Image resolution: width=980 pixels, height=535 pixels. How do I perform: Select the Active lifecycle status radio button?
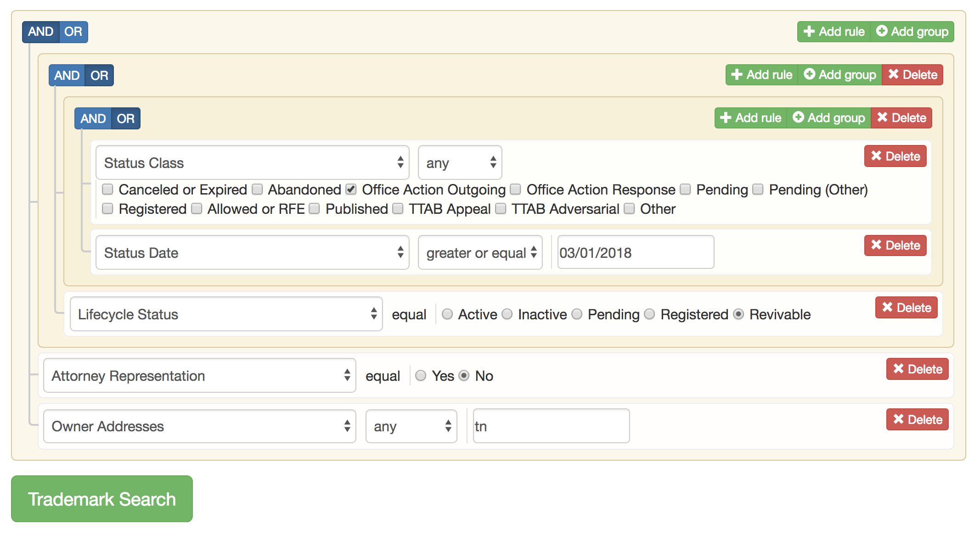447,314
